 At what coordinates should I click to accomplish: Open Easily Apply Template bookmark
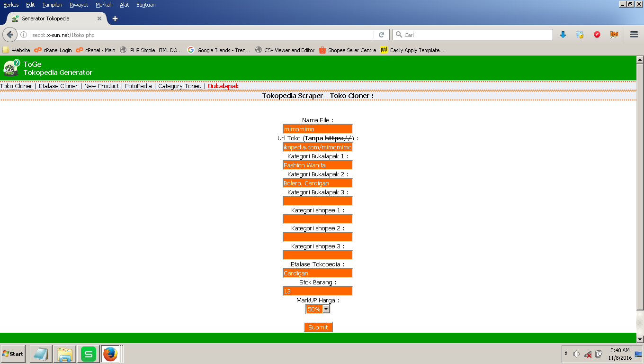pyautogui.click(x=412, y=50)
